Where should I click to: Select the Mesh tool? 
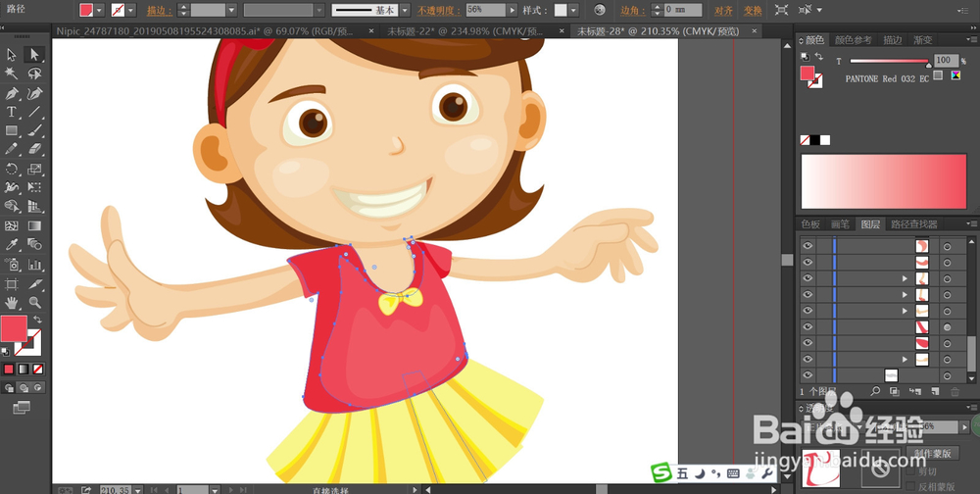11,225
